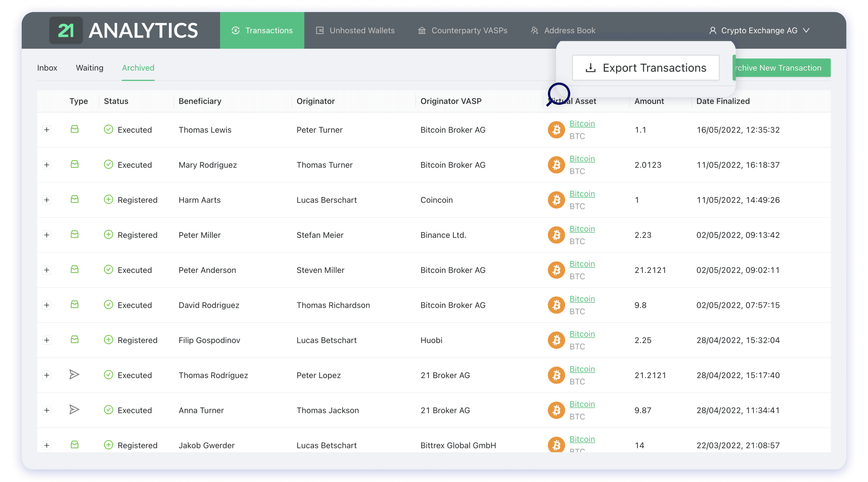The height and width of the screenshot is (482, 868).
Task: Expand details for the Thomas Lewis transaction
Action: pyautogui.click(x=47, y=130)
